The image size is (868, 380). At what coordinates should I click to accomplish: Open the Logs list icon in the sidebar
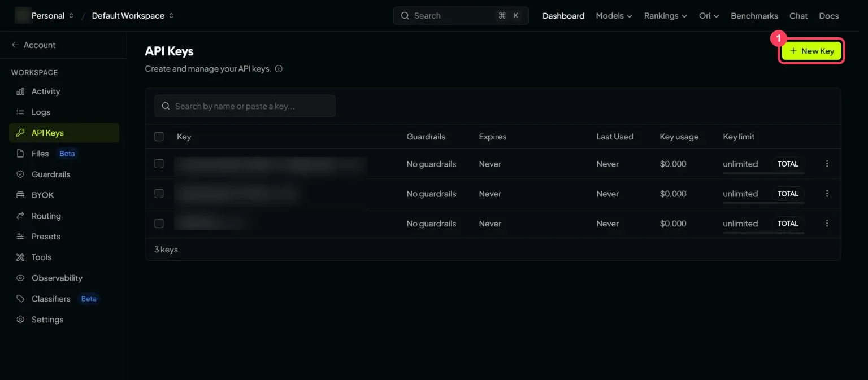click(x=20, y=112)
